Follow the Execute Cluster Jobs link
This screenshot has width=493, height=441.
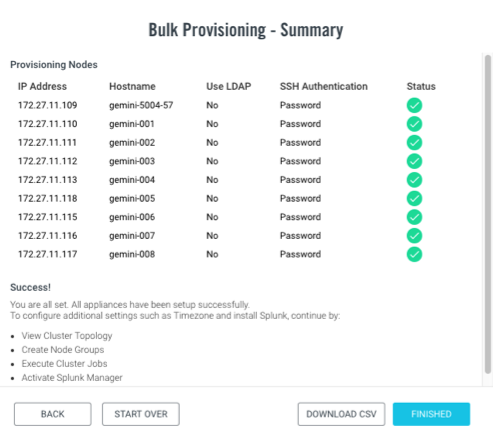(x=64, y=364)
